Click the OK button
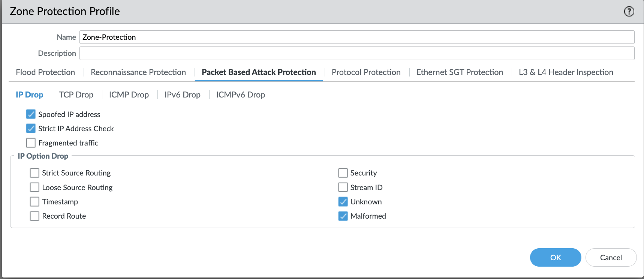The width and height of the screenshot is (644, 279). pyautogui.click(x=556, y=257)
